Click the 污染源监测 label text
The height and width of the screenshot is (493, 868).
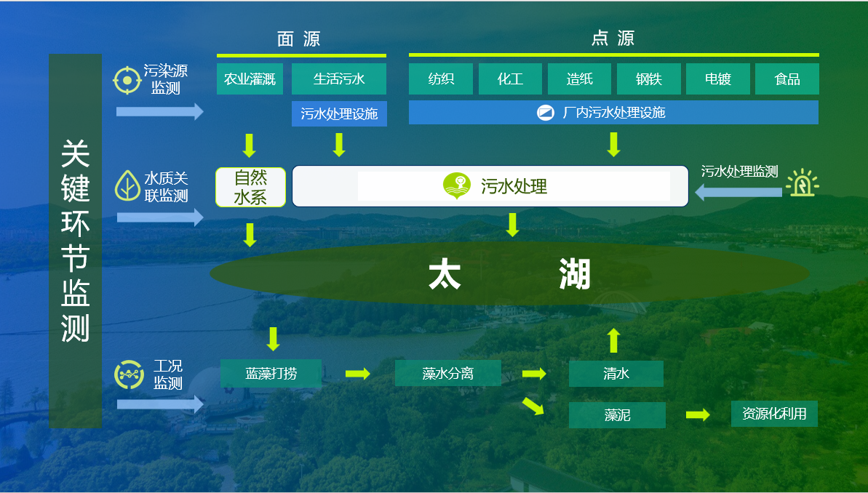point(165,79)
